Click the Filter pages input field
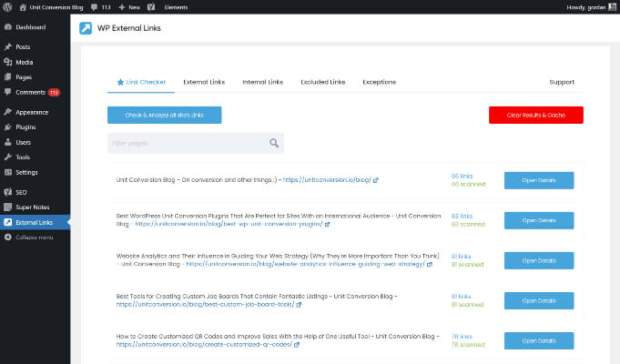The width and height of the screenshot is (620, 364). tap(196, 143)
